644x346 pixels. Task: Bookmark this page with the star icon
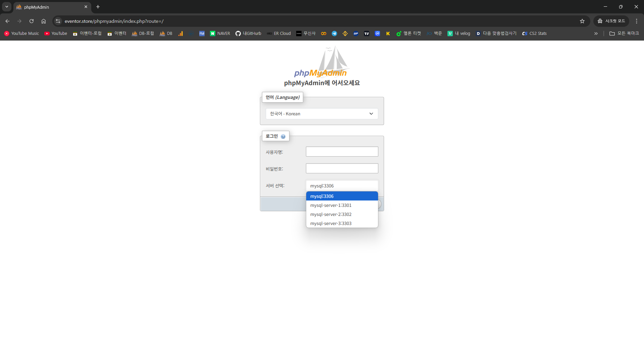click(582, 21)
